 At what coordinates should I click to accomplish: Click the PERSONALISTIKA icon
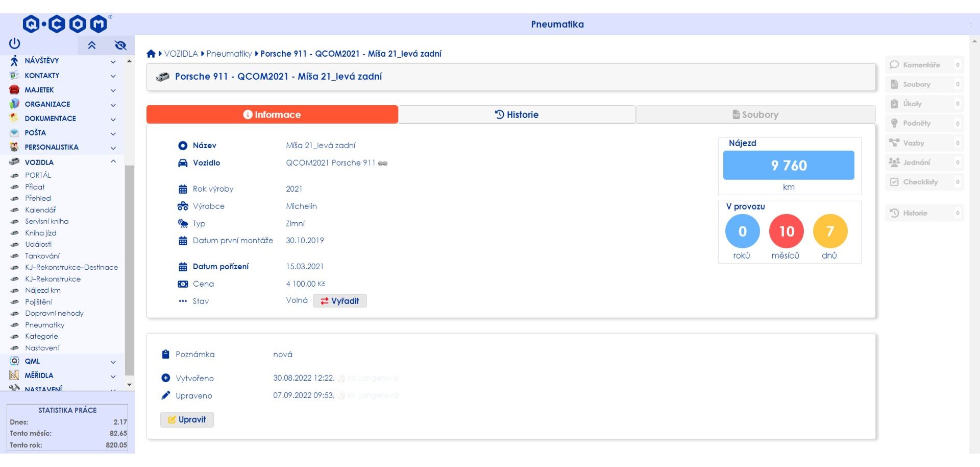point(14,147)
